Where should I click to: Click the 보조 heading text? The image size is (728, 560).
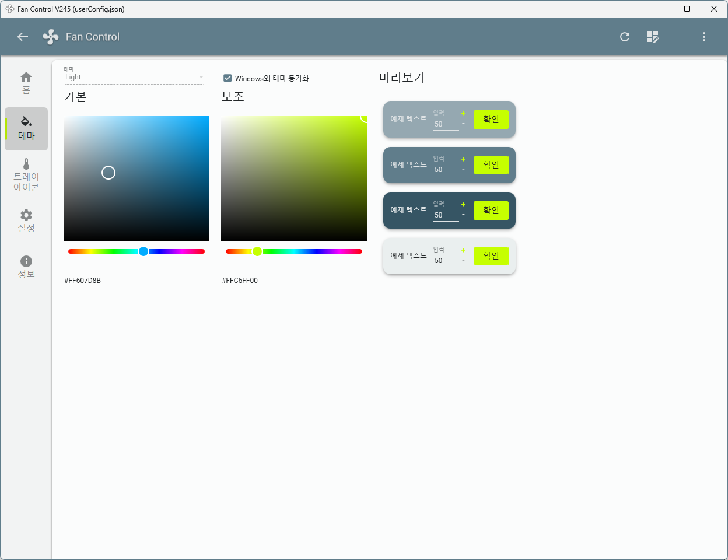[x=233, y=97]
